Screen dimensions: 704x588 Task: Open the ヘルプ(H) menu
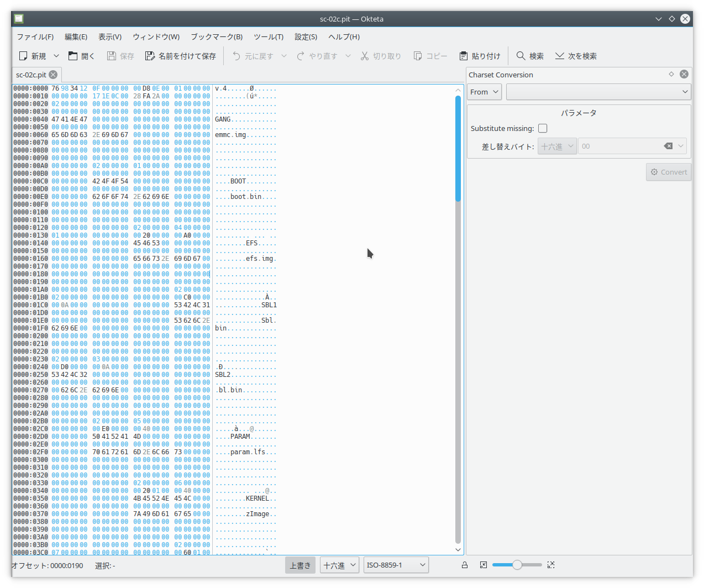pos(344,36)
